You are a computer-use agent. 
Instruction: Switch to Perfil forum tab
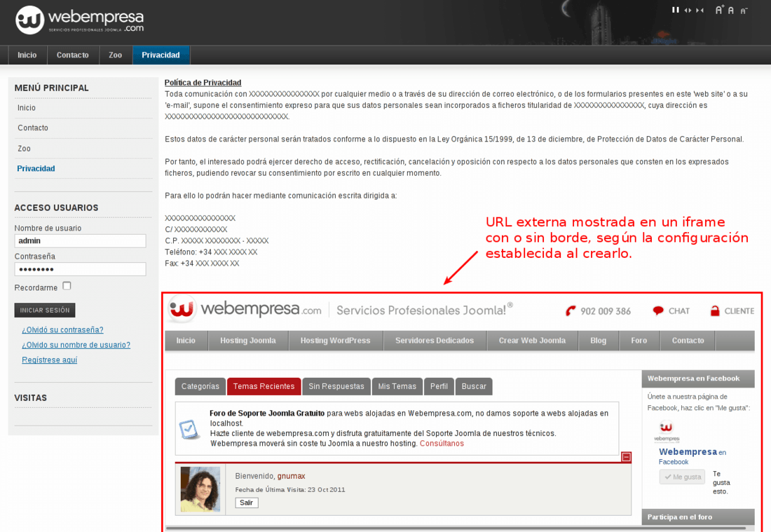(439, 386)
